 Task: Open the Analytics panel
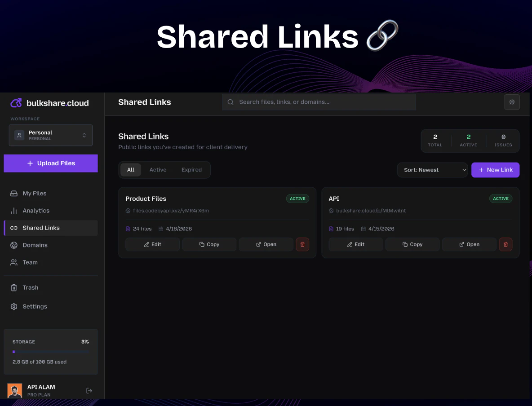click(x=36, y=210)
